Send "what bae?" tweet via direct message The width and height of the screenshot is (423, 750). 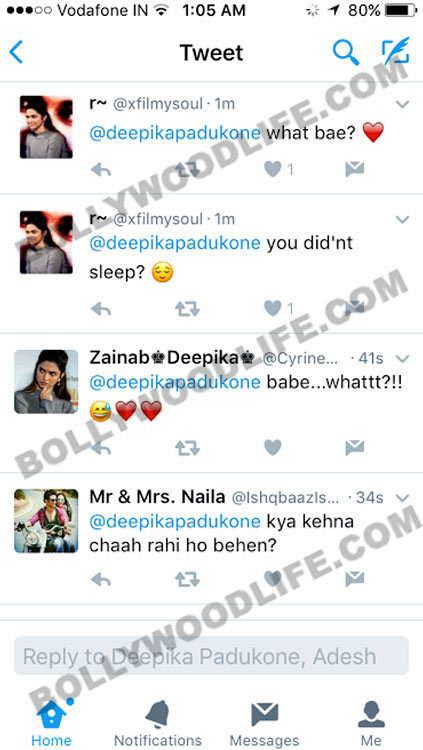(x=355, y=169)
